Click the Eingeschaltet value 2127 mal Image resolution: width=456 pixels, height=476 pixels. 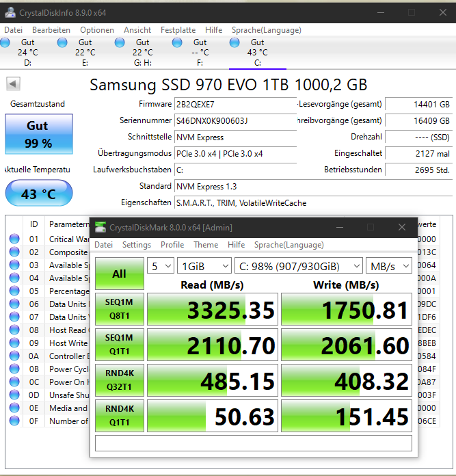pos(418,153)
